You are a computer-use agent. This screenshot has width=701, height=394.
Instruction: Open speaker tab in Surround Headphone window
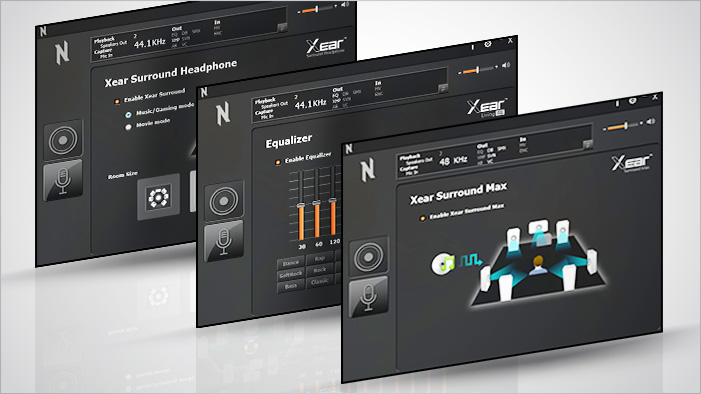coord(63,140)
